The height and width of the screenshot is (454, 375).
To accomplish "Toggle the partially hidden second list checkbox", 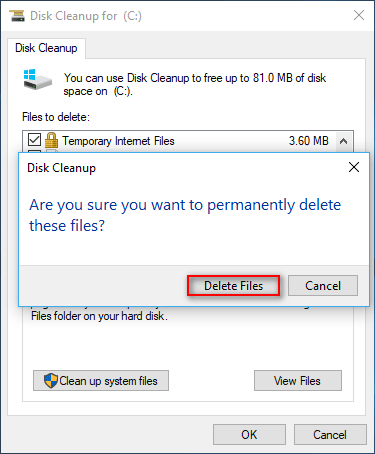I will pyautogui.click(x=34, y=151).
